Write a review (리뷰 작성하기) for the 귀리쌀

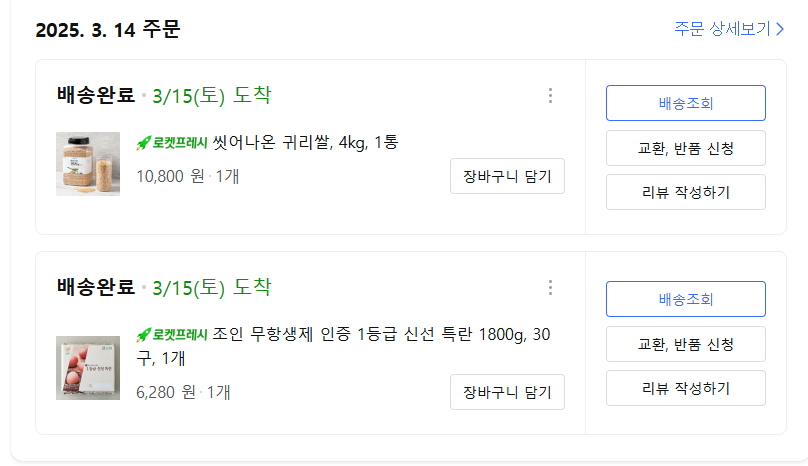[x=685, y=192]
